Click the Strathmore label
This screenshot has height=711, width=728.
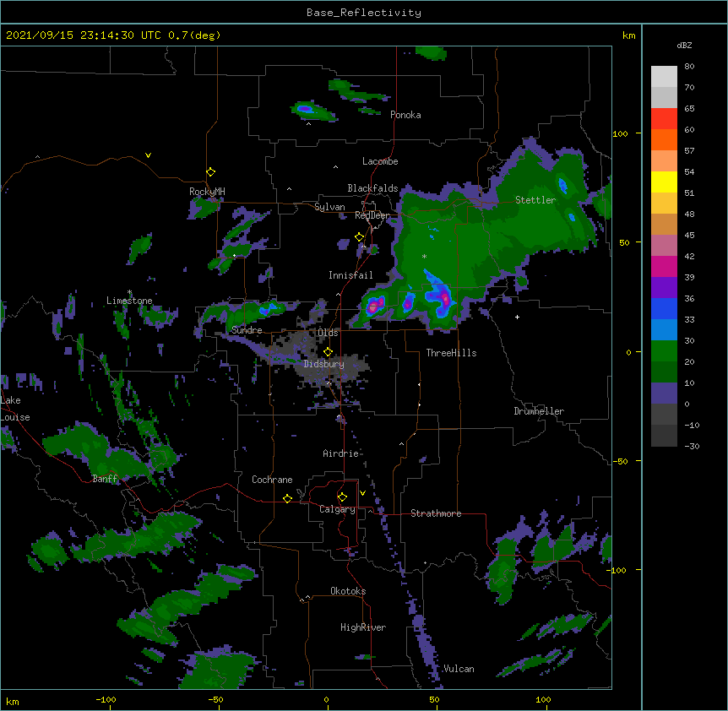click(x=436, y=513)
